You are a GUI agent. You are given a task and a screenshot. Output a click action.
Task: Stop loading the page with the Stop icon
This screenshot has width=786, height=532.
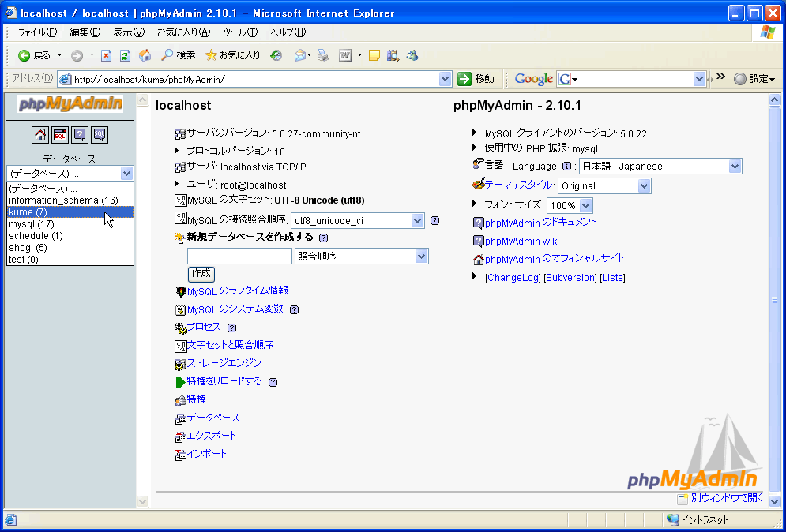coord(107,55)
